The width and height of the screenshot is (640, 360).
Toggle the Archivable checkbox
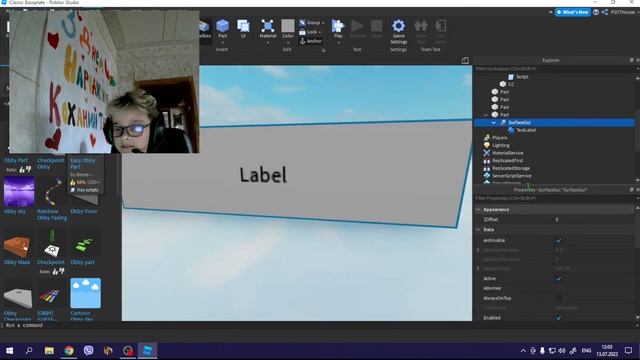558,241
